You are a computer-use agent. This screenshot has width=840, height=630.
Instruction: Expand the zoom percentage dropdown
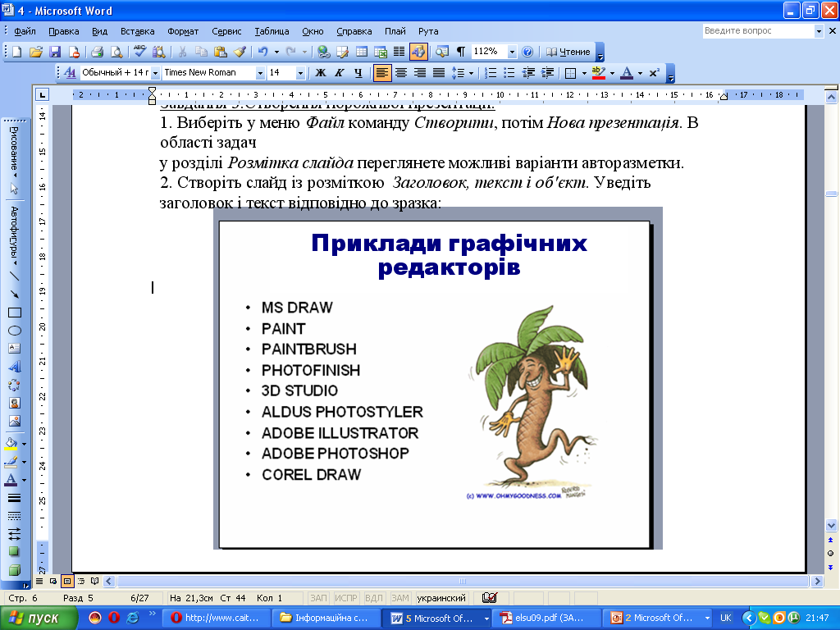512,52
